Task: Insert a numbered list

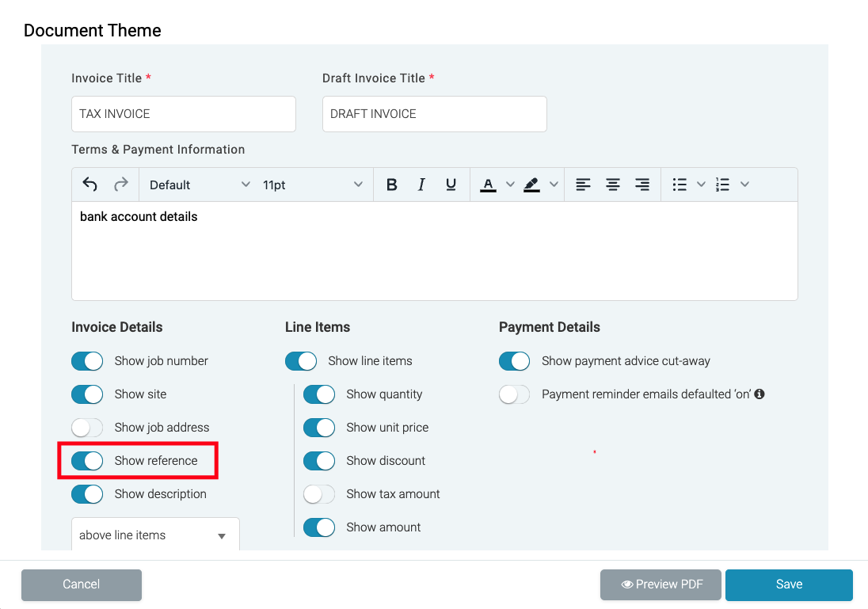Action: tap(722, 185)
